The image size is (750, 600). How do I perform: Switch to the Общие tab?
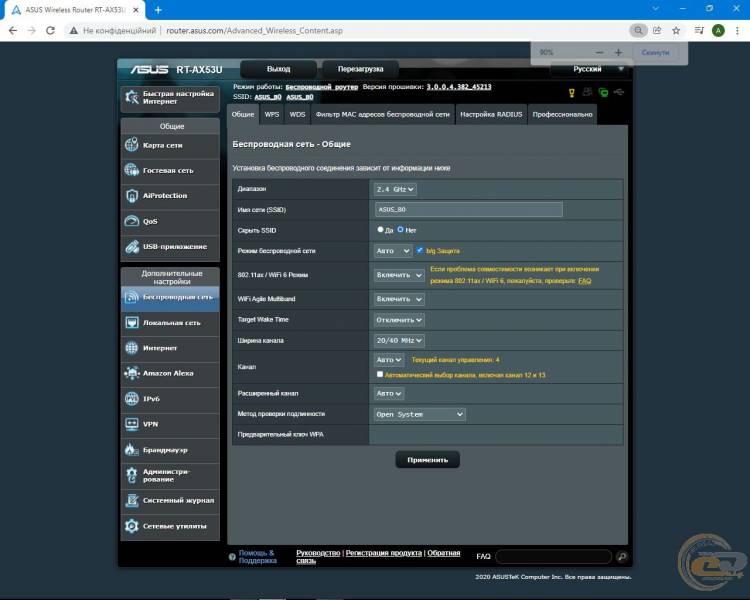pyautogui.click(x=243, y=114)
